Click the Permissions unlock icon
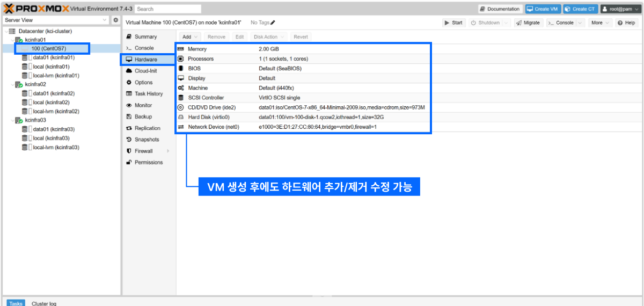Screen dimensions: 644x306 coord(129,162)
